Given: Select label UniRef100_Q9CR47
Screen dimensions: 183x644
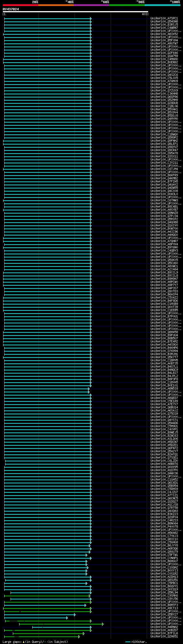Looking at the screenshot, I should click(164, 150).
